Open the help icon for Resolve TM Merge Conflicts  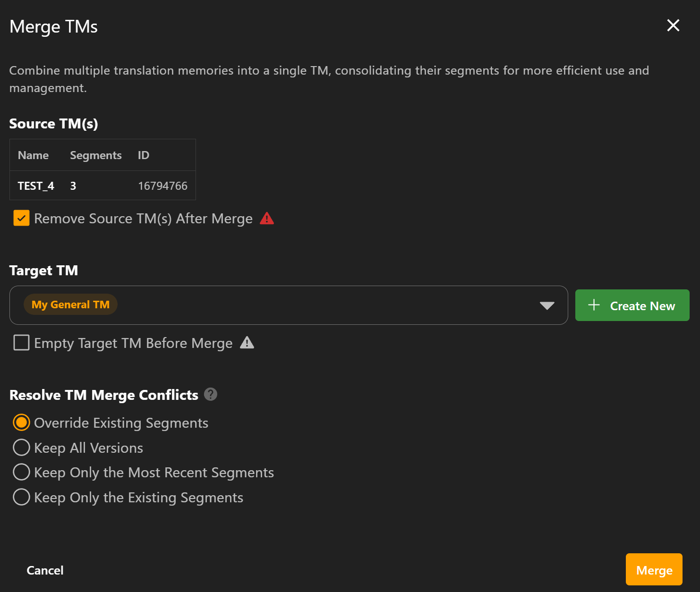click(x=211, y=394)
